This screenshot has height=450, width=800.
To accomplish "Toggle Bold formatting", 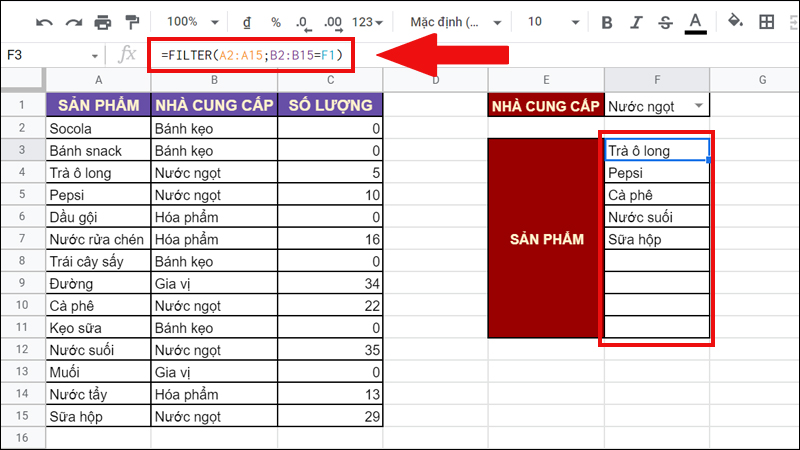I will pyautogui.click(x=606, y=21).
